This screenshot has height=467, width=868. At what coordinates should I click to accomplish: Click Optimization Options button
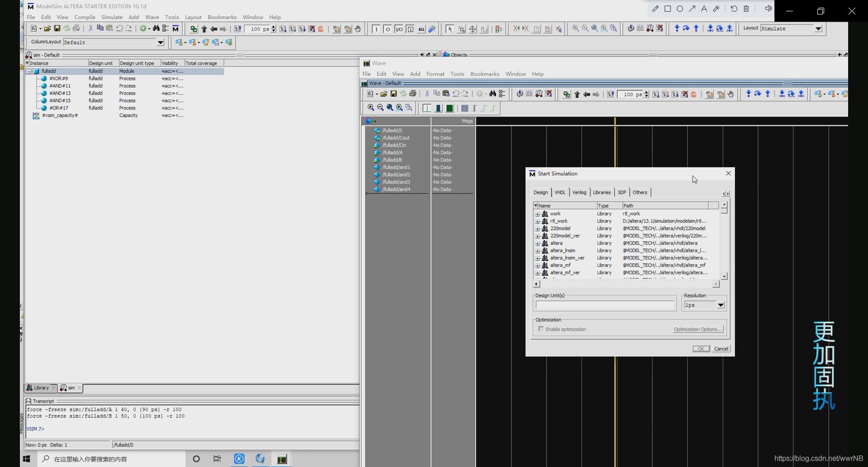click(x=698, y=329)
